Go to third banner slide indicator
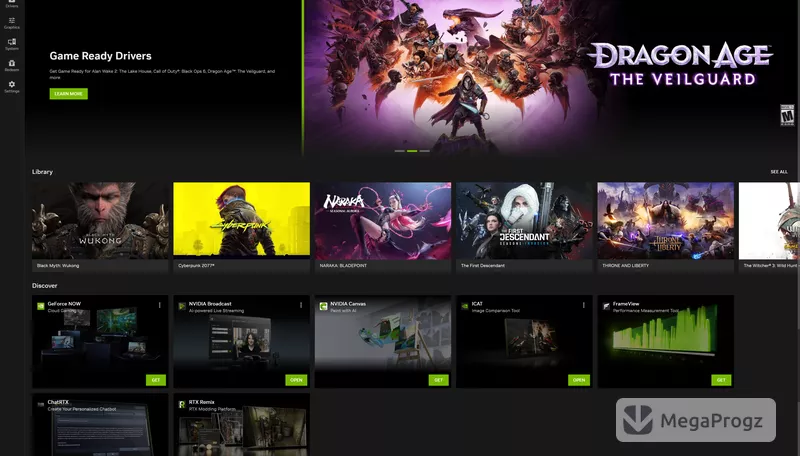Screen dimensions: 800x456 tap(424, 151)
